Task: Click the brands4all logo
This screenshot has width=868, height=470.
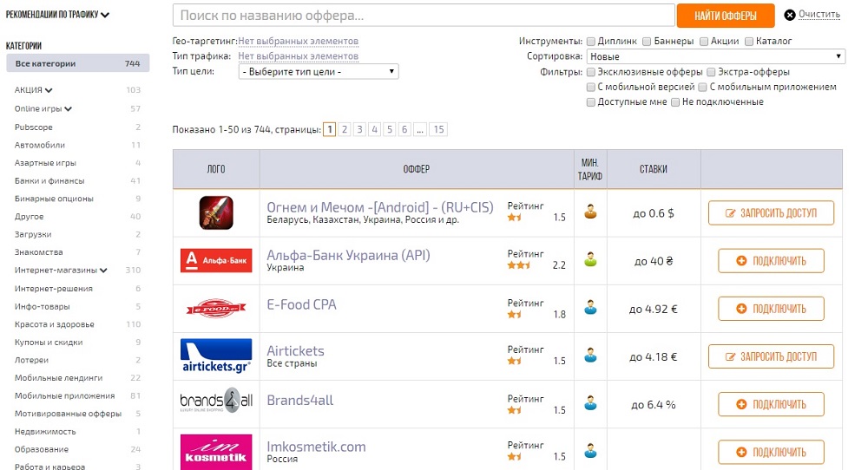Action: [x=216, y=401]
